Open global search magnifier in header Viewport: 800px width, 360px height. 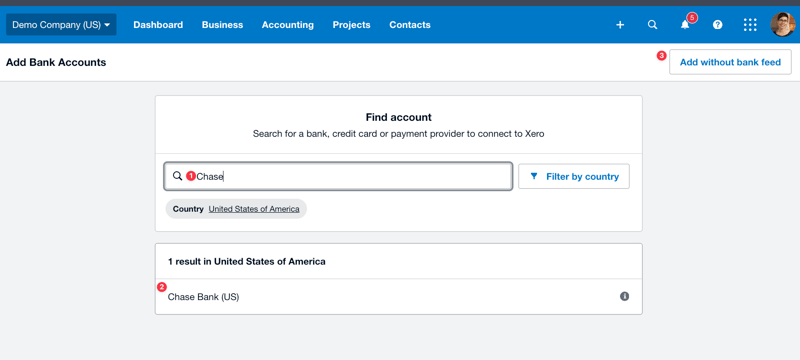[x=652, y=24]
